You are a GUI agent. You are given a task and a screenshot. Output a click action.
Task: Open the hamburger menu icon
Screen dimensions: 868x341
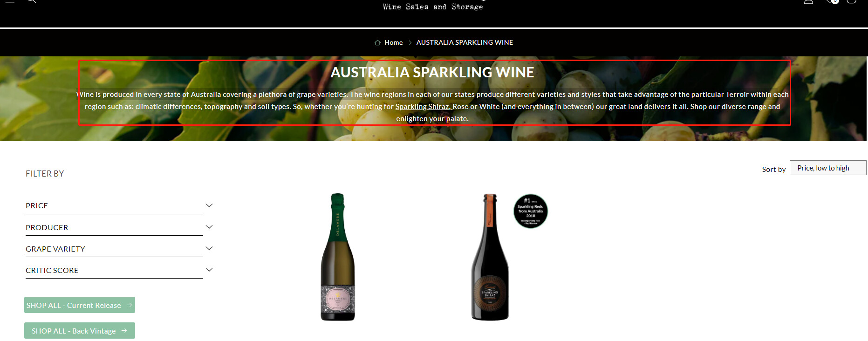tap(10, 1)
